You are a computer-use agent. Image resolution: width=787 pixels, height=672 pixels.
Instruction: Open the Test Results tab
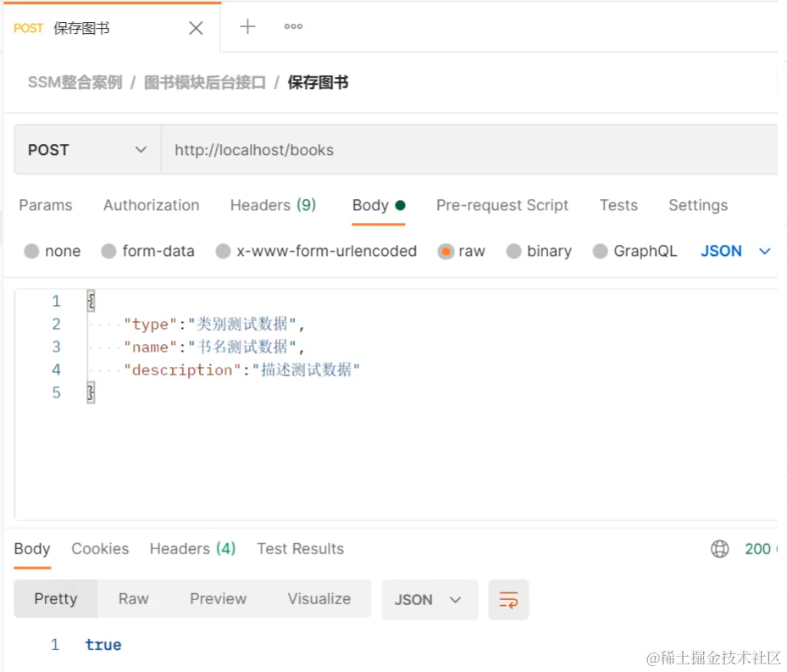click(x=301, y=549)
